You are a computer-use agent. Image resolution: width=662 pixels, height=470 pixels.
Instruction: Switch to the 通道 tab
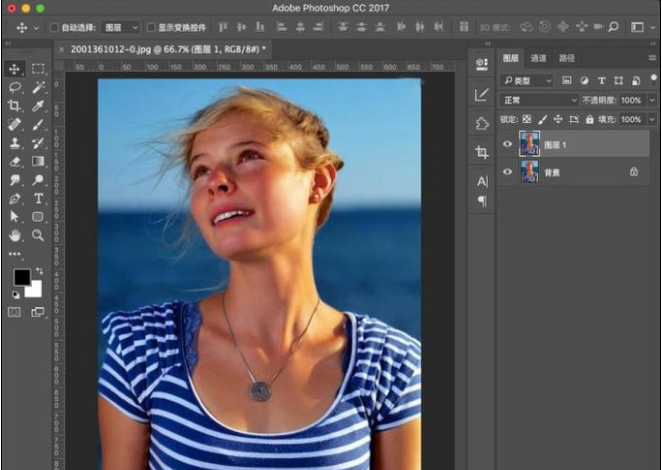click(538, 59)
